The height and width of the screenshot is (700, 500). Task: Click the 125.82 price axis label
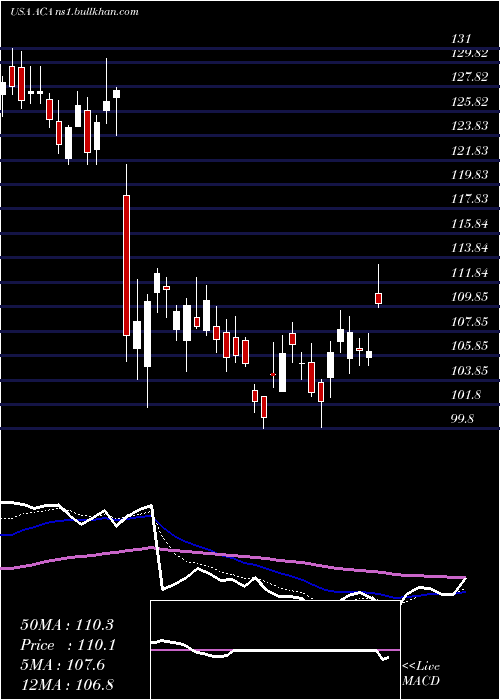pyautogui.click(x=469, y=102)
